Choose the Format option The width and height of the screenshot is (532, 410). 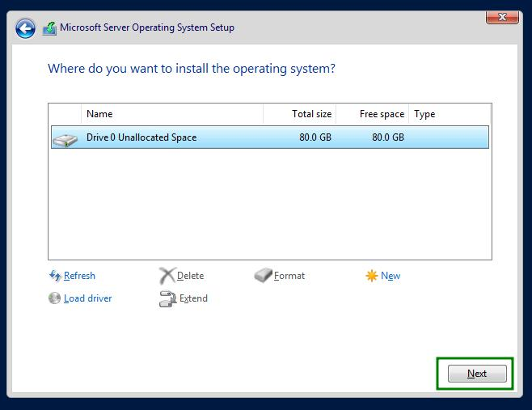pyautogui.click(x=289, y=276)
